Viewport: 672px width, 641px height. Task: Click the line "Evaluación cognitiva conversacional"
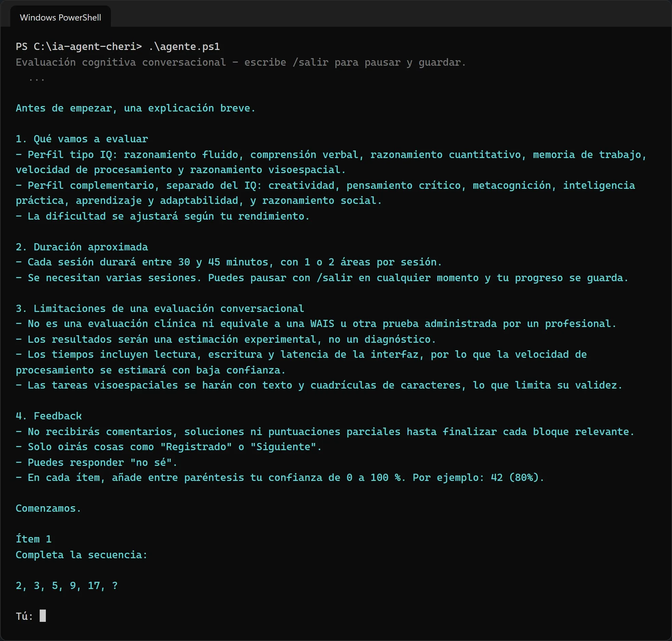click(x=121, y=62)
